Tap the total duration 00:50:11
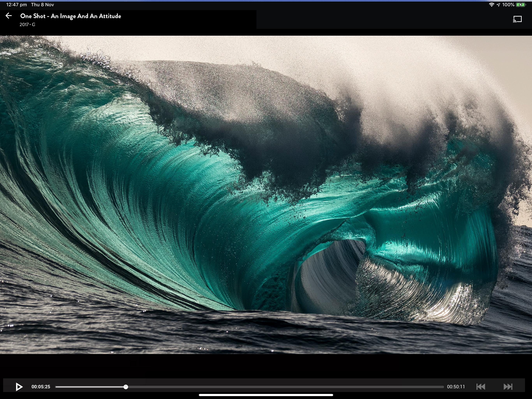Image resolution: width=532 pixels, height=399 pixels. click(456, 387)
